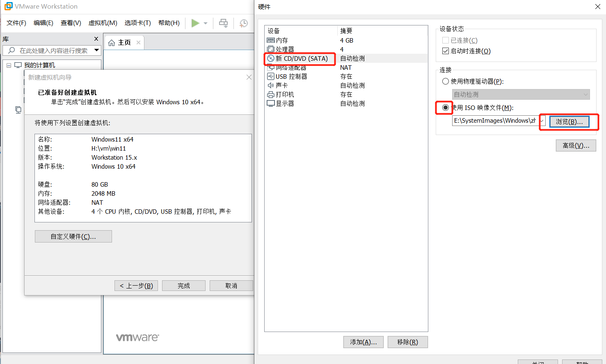Image resolution: width=606 pixels, height=364 pixels.
Task: Open the 虚拟机(M) menu
Action: (103, 23)
